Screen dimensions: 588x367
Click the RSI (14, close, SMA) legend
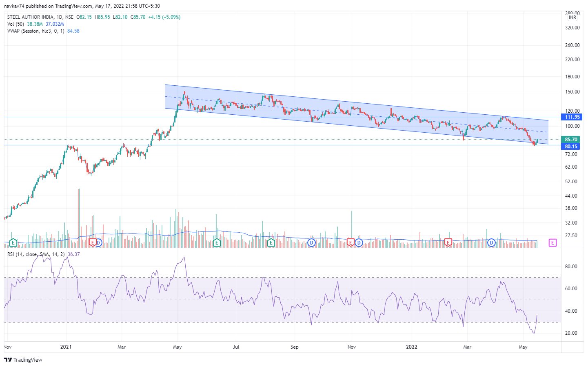(x=36, y=254)
